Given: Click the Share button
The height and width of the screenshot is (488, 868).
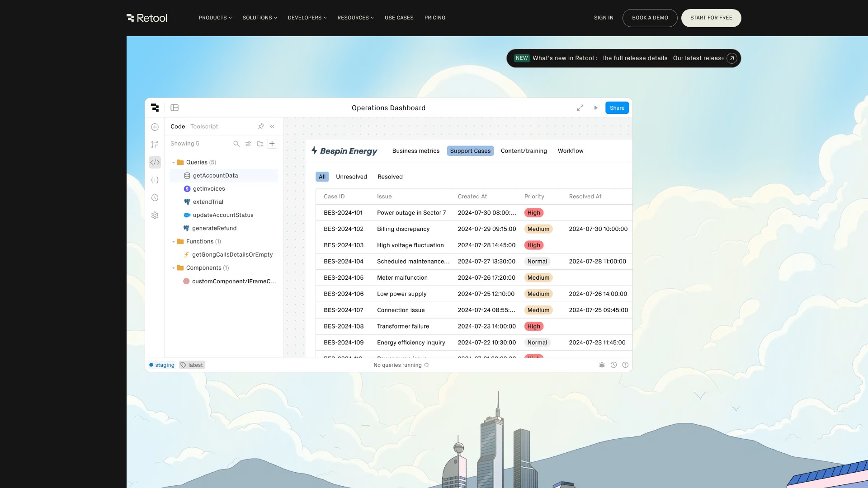Looking at the screenshot, I should pyautogui.click(x=617, y=108).
